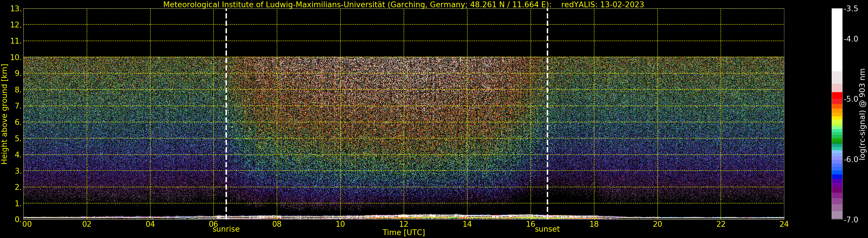This screenshot has height=238, width=868.
Task: Click the white dashed sunset marker line
Action: pos(547,114)
